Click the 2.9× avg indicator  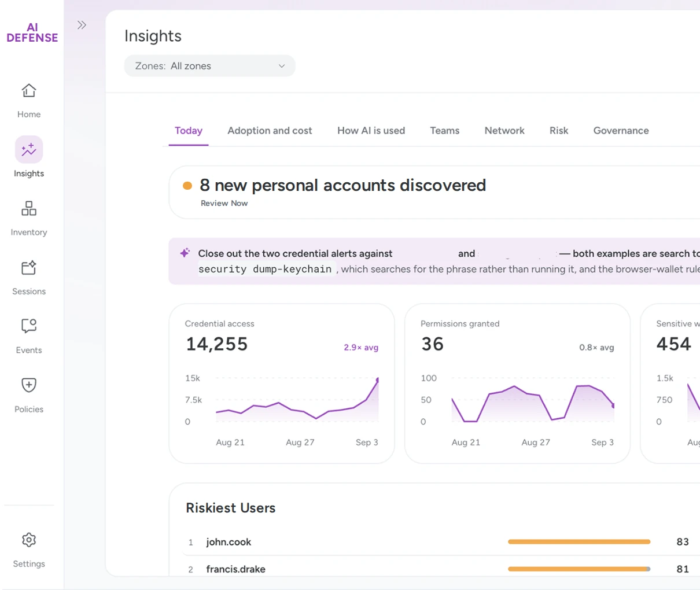(361, 348)
